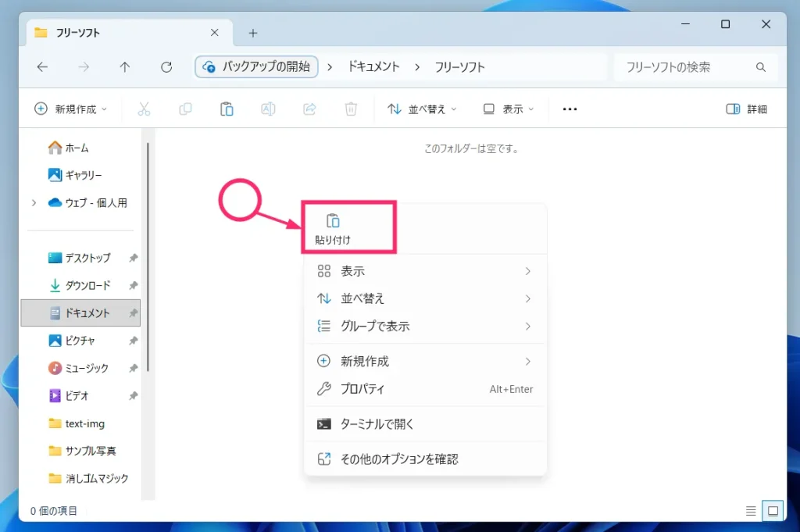
Task: Open 並べ替え submenu in context menu
Action: point(424,298)
